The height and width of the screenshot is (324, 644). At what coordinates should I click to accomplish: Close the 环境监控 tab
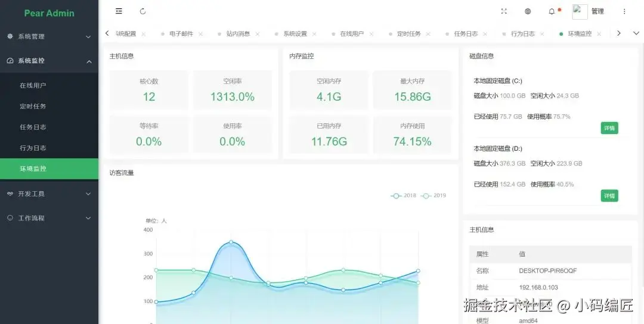point(599,34)
